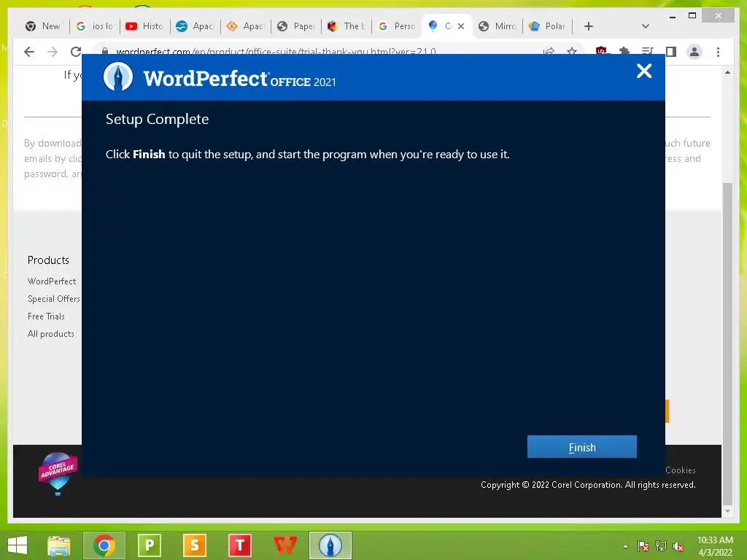Screen dimensions: 747x560
Task: Go back in Chrome browser
Action: [x=29, y=52]
